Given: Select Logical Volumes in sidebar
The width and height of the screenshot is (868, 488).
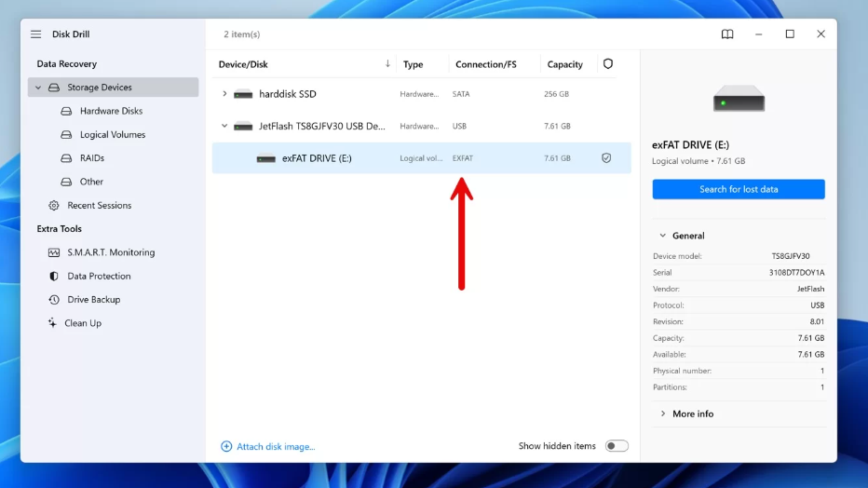Looking at the screenshot, I should tap(112, 135).
